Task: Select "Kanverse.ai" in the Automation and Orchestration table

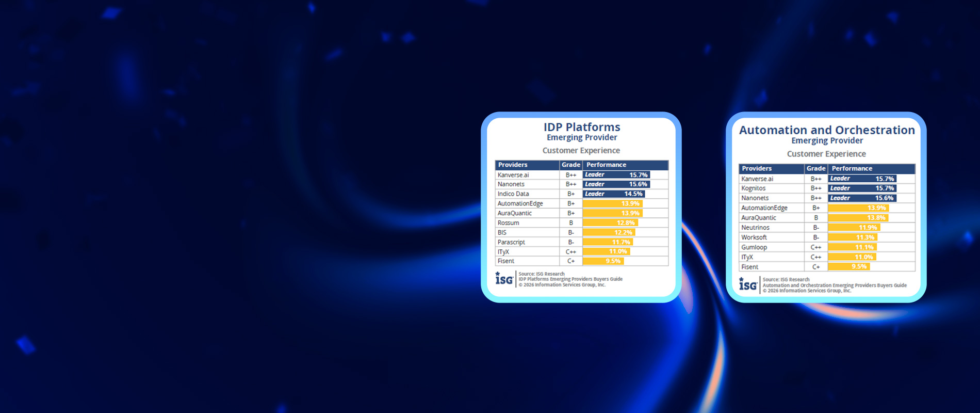Action: [757, 179]
